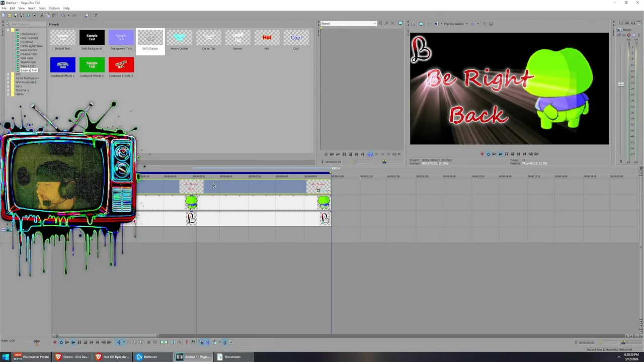Click the Undo arrow icon
This screenshot has height=362, width=644.
pos(63,15)
